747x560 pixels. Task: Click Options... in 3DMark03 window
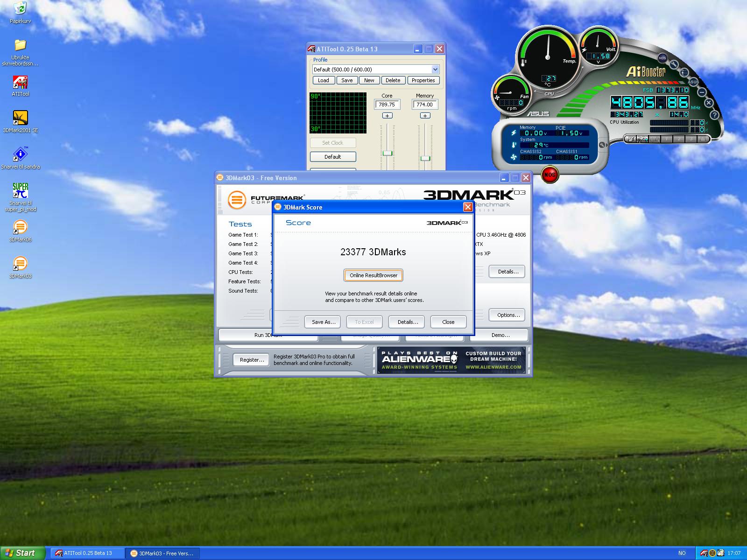[508, 315]
